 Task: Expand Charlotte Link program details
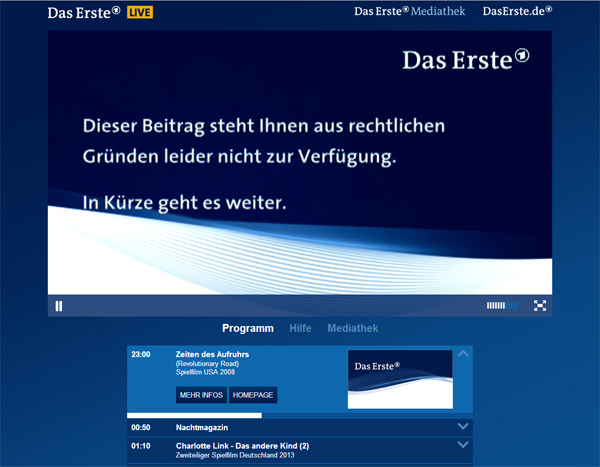(x=462, y=446)
